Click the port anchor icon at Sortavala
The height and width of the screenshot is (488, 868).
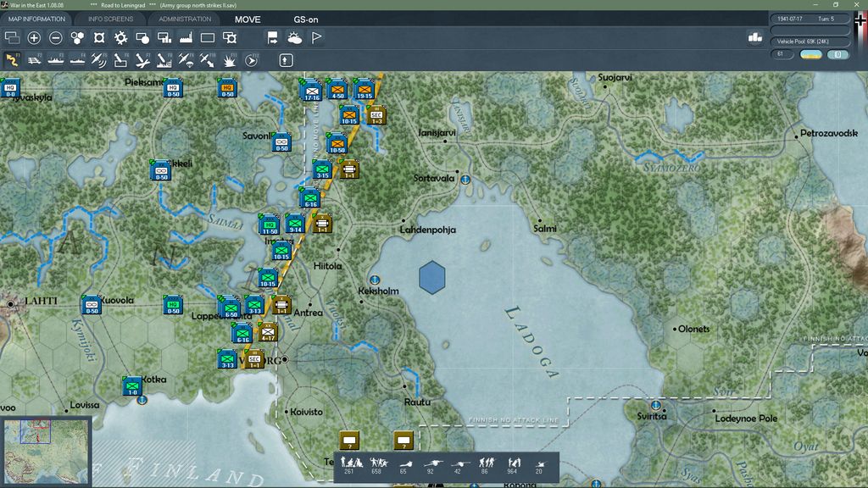click(x=465, y=180)
